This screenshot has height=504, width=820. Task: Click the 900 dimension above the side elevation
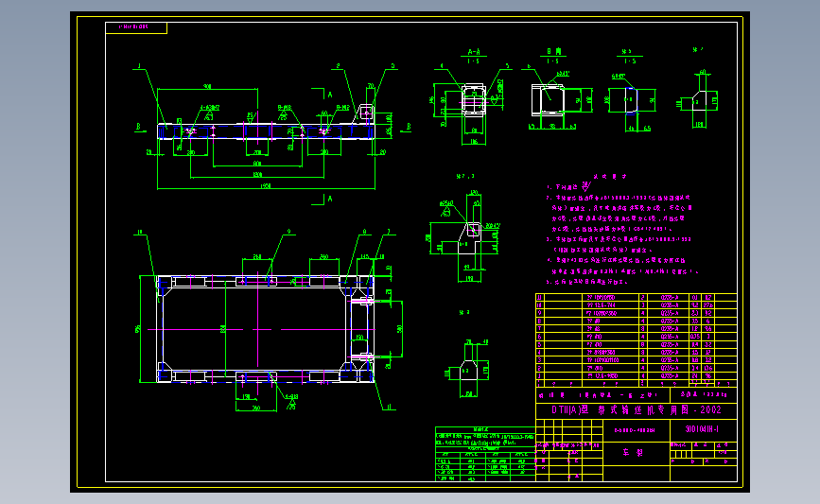[207, 86]
